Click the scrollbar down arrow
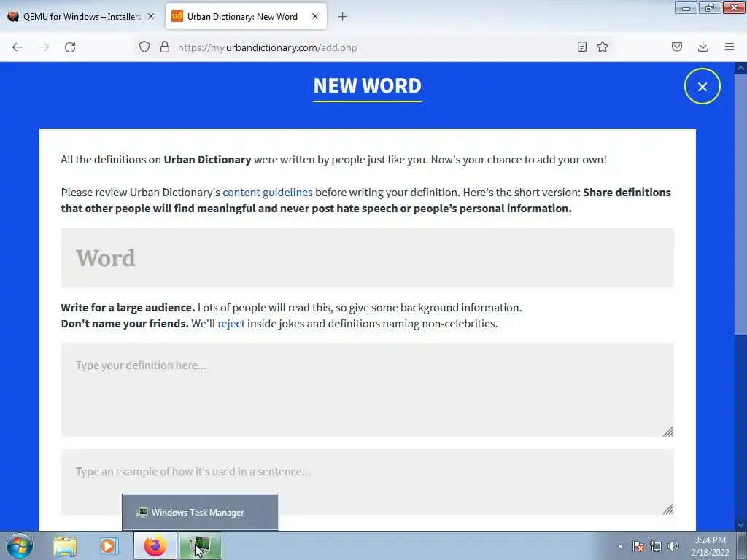The width and height of the screenshot is (747, 560). (x=740, y=525)
